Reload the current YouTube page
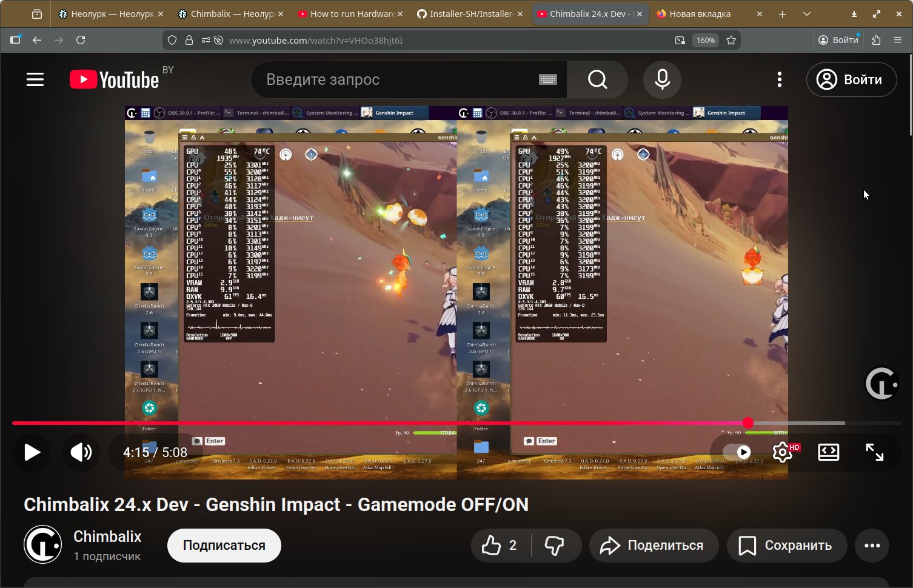Viewport: 913px width, 588px height. pos(81,40)
